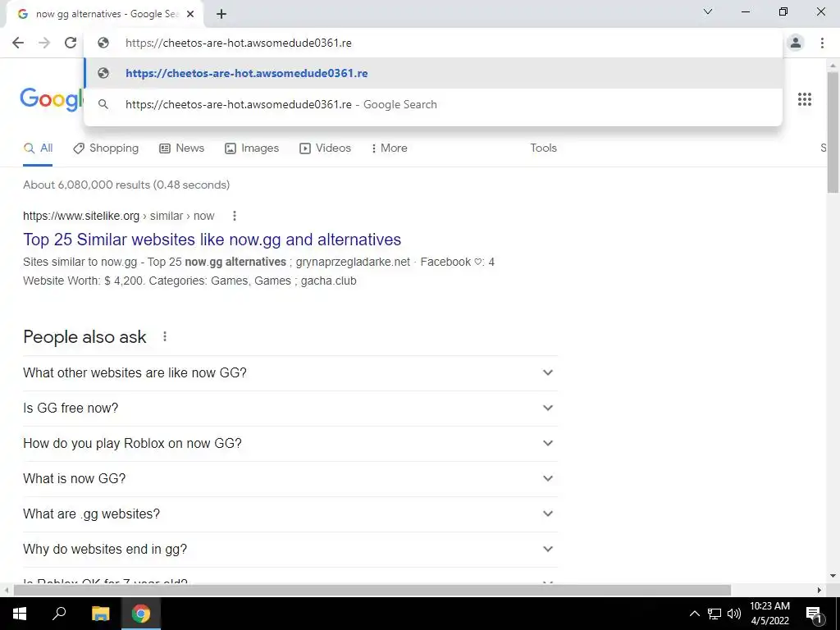Choose the Google Search suggestion for cheetos URL
Screen dimensions: 840x630
tap(433, 104)
